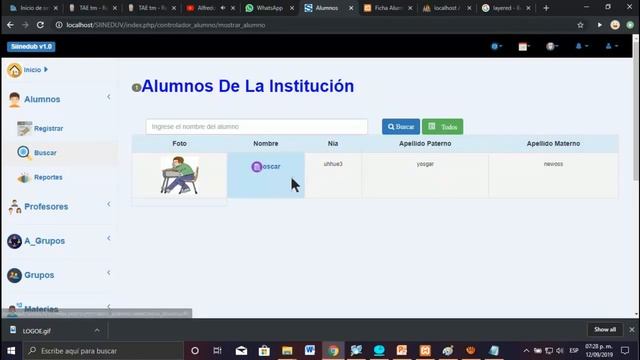The image size is (640, 360).
Task: Open Microsoft Store from the taskbar
Action: (x=264, y=351)
